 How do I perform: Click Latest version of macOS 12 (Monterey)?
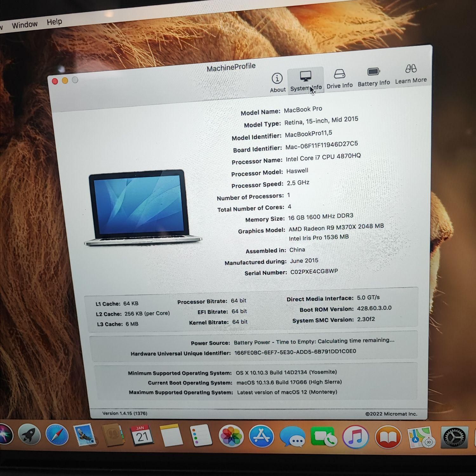pos(287,392)
